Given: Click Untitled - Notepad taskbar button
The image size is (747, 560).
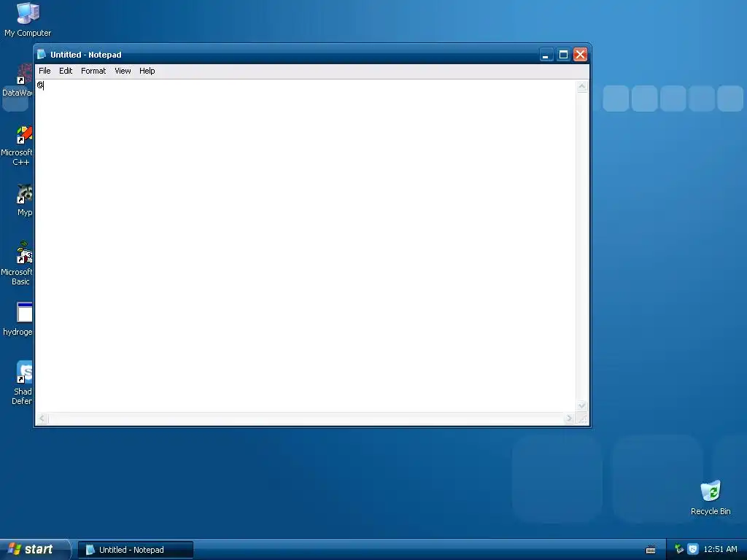Looking at the screenshot, I should click(136, 550).
